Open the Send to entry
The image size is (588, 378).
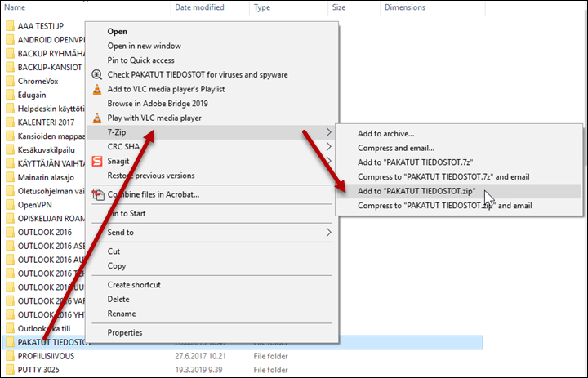212,233
